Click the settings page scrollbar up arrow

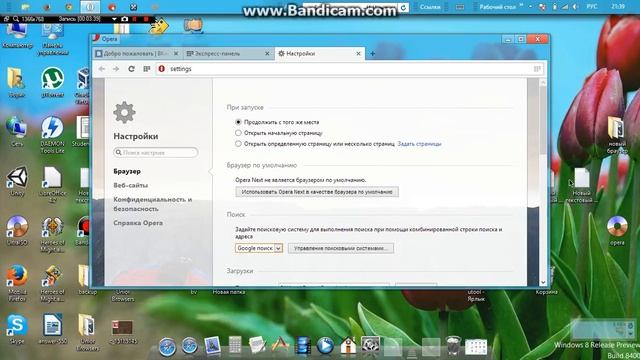543,82
